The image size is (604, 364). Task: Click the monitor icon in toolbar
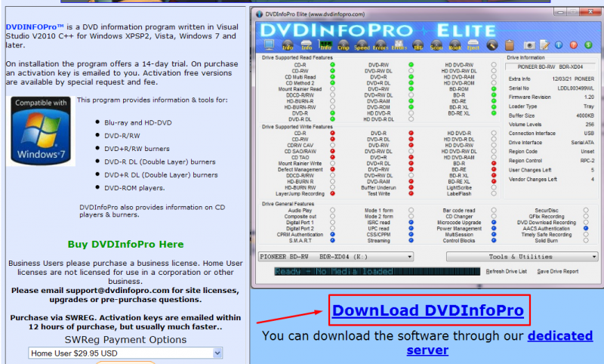pos(270,44)
